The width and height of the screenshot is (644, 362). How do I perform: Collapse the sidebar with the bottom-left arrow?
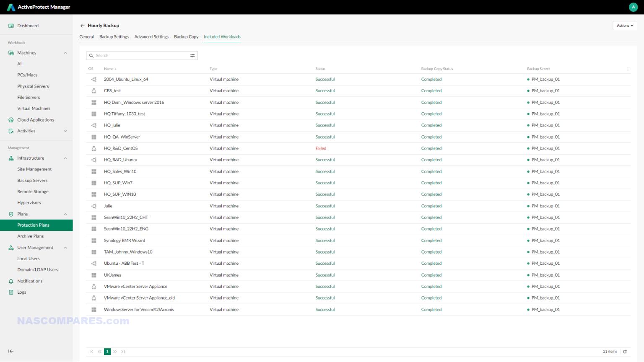pos(11,351)
